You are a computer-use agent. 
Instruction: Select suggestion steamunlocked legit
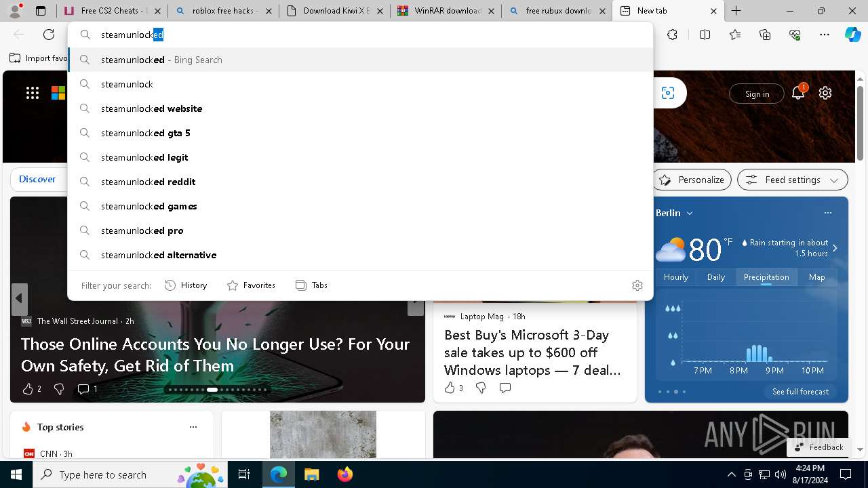(360, 157)
